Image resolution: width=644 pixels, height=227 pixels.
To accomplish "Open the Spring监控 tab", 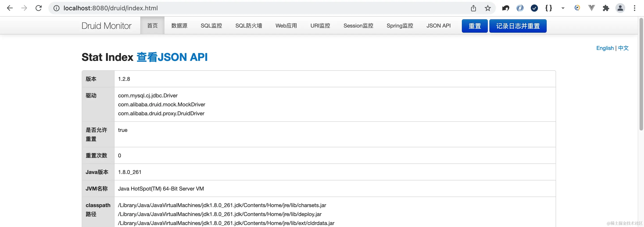I will point(400,26).
